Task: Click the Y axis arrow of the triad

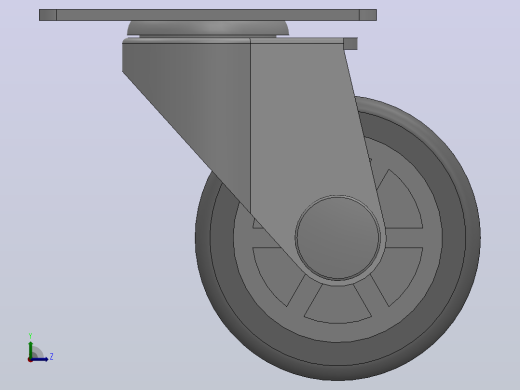Action: [30, 349]
